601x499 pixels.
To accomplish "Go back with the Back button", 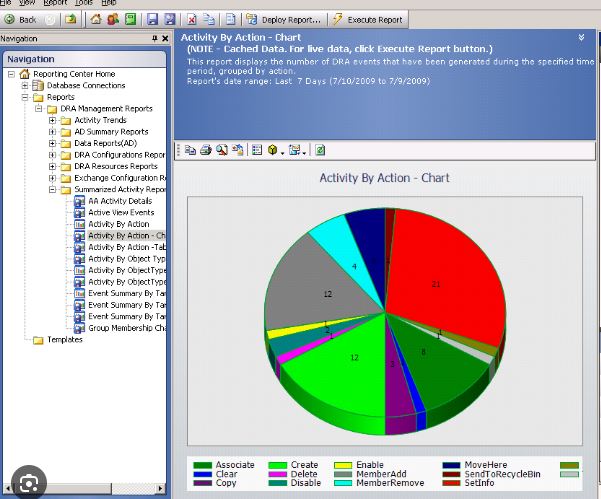I will (x=20, y=20).
